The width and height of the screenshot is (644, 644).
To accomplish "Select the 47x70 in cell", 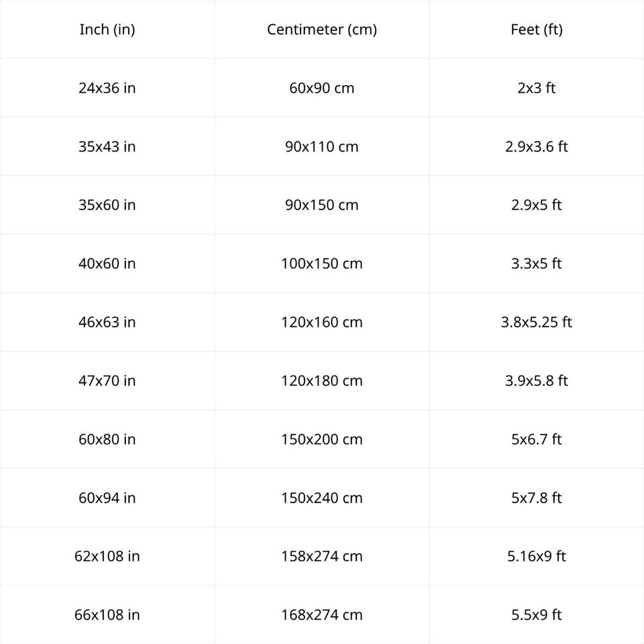I will [107, 380].
